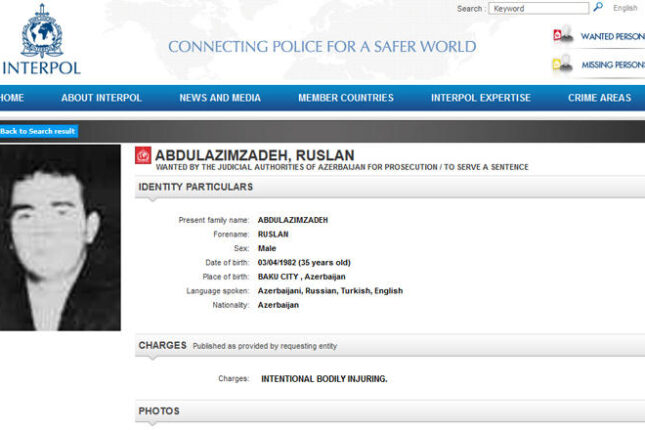Open the English language selector
This screenshot has height=430, width=645.
click(625, 8)
